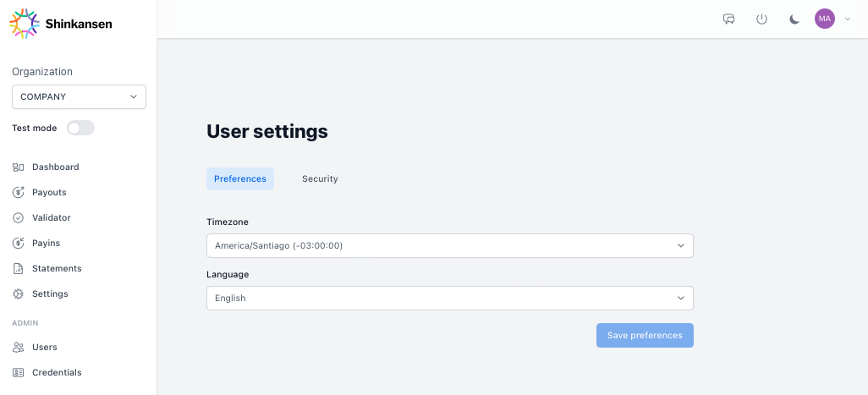Click the Dashboard sidebar icon
The width and height of the screenshot is (868, 395).
pyautogui.click(x=19, y=167)
